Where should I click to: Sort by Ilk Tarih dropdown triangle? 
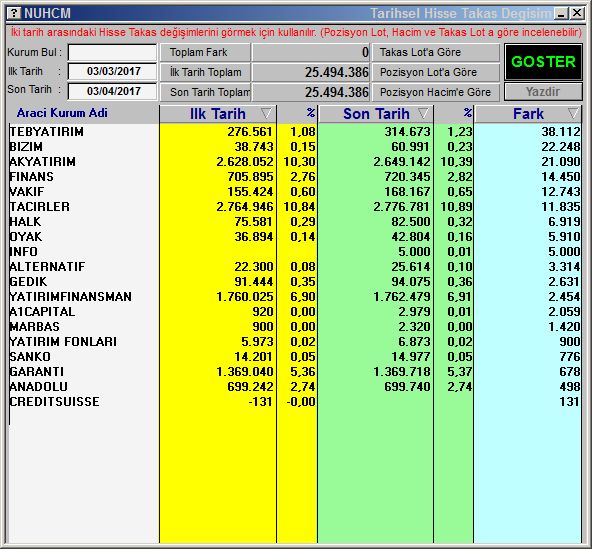266,114
